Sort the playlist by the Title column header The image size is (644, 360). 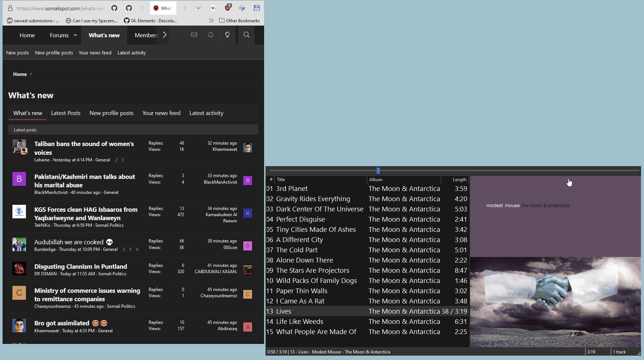[321, 180]
